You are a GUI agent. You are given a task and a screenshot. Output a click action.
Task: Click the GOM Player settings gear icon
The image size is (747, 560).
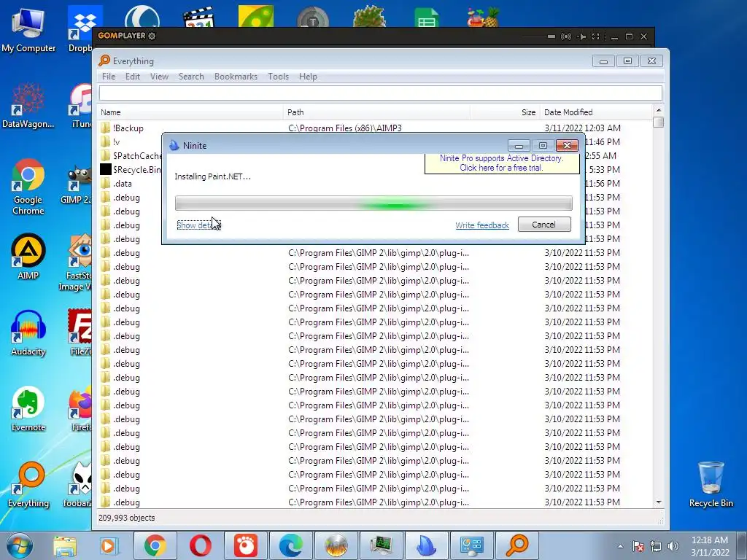(x=152, y=36)
